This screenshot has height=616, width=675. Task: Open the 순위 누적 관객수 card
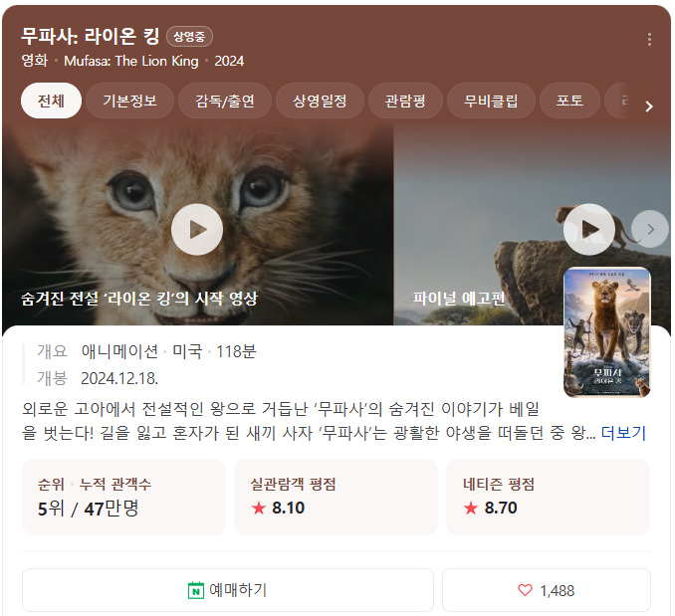coord(123,497)
